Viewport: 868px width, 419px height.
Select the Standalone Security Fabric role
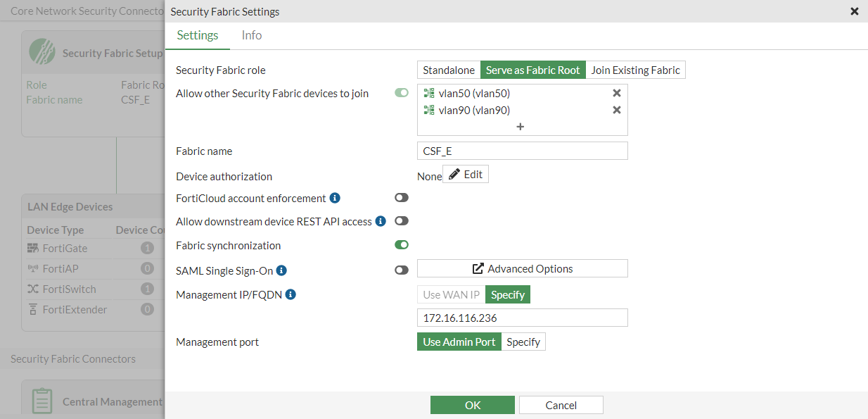pyautogui.click(x=448, y=70)
